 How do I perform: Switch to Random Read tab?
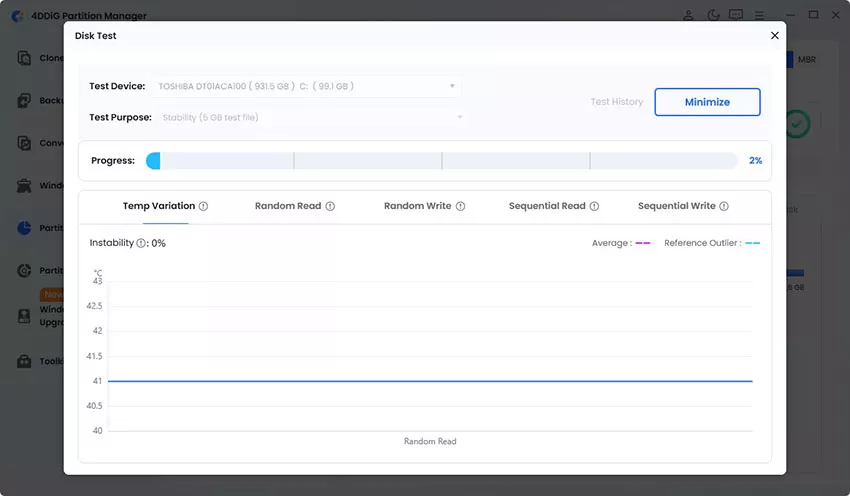[x=288, y=206]
